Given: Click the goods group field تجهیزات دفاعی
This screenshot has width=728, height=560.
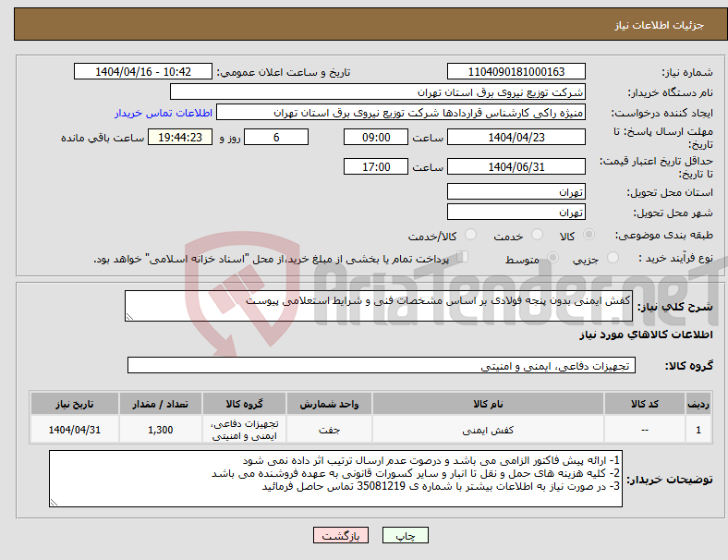Looking at the screenshot, I should click(x=382, y=365).
